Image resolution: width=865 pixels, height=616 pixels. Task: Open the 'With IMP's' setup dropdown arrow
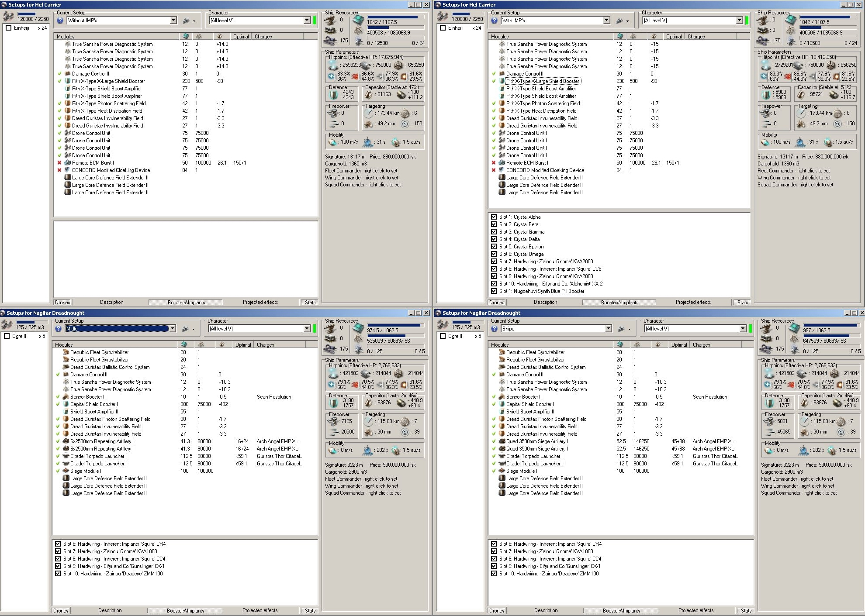[606, 21]
